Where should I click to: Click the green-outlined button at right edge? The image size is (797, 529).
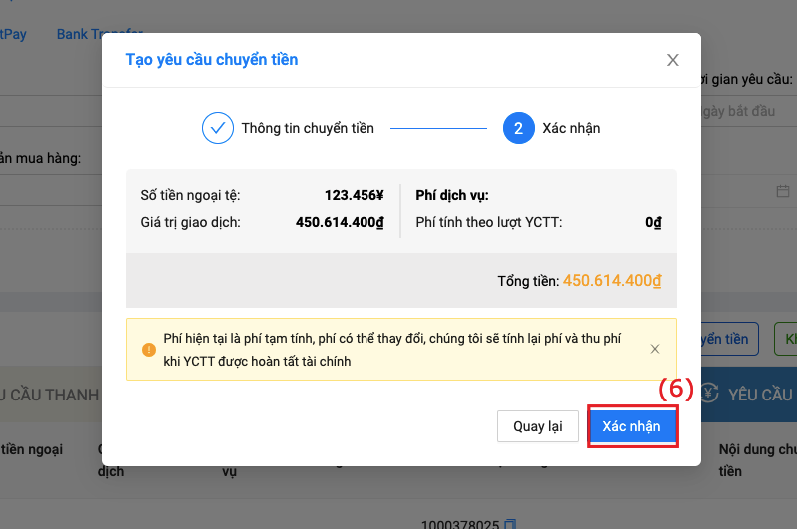786,339
